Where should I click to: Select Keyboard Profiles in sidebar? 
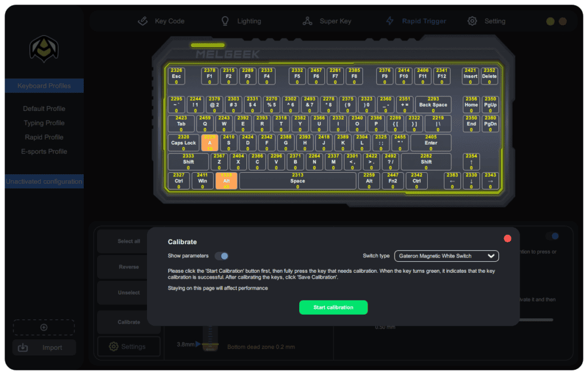coord(44,86)
